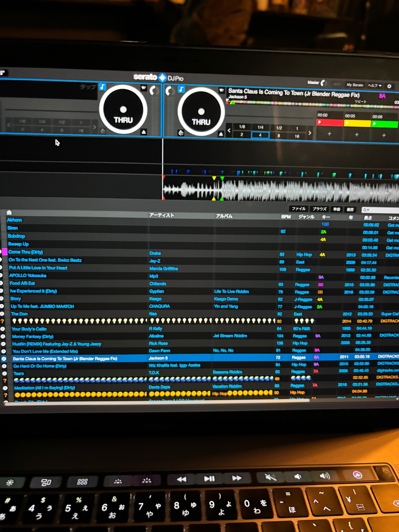Image resolution: width=399 pixels, height=532 pixels.
Task: Set right deck auto loop to 1/2
Action: (279, 128)
